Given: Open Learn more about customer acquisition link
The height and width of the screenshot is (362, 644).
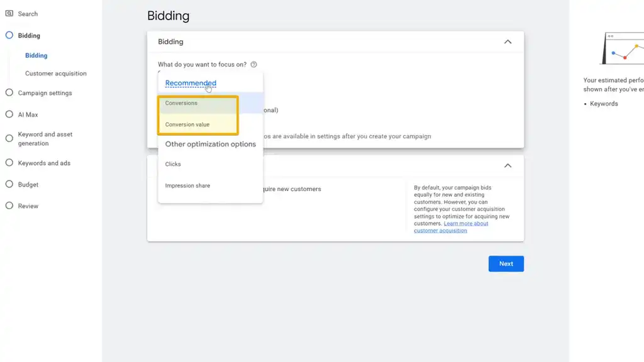Looking at the screenshot, I should (x=451, y=227).
